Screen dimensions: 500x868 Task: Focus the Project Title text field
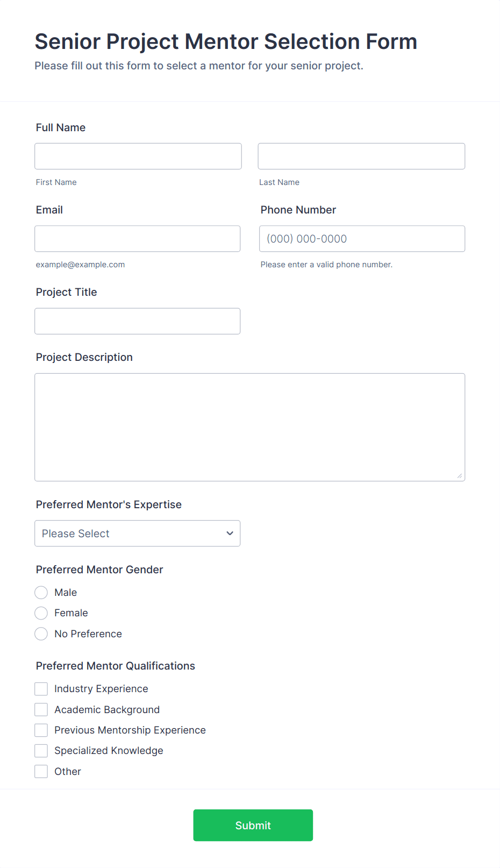click(137, 321)
